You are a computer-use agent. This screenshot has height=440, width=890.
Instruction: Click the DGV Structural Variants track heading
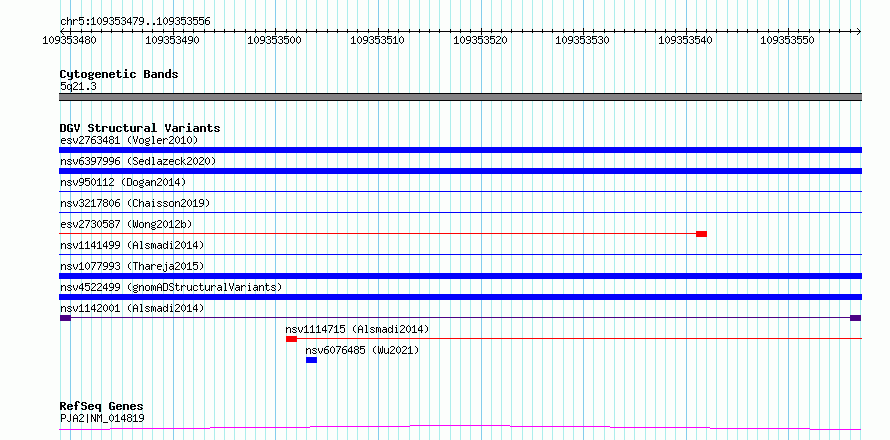click(x=140, y=128)
